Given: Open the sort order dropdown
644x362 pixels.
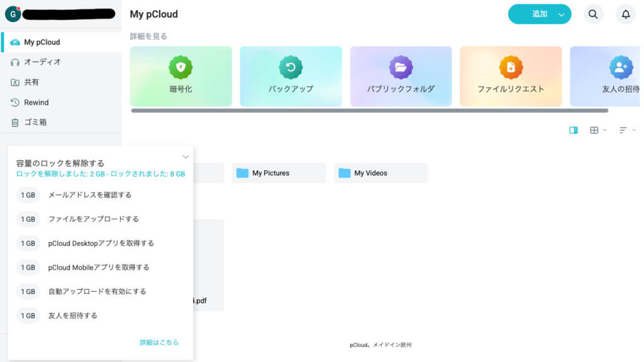Looking at the screenshot, I should coord(628,130).
